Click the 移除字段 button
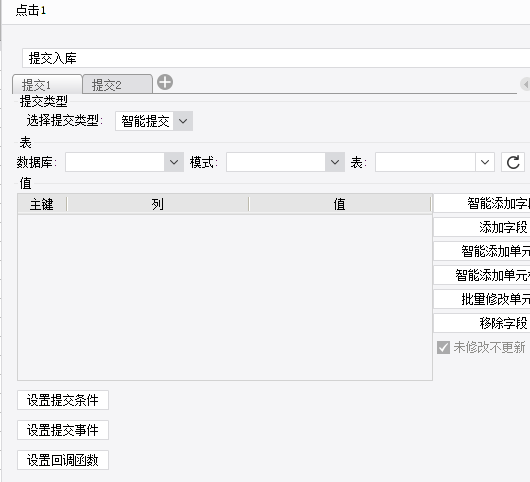Screen dimensions: 530x482 (482, 323)
